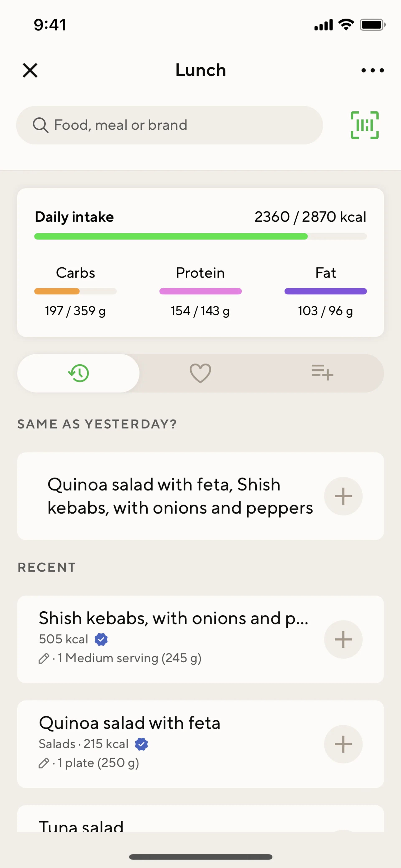401x868 pixels.
Task: Open the Quinoa salad with feta entry
Action: pyautogui.click(x=130, y=723)
